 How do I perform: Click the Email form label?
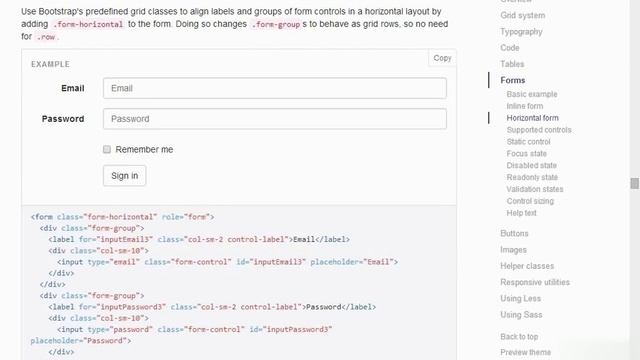[x=73, y=88]
